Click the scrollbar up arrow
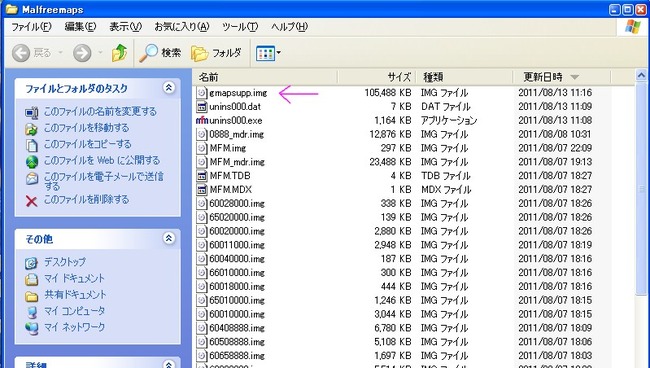Image resolution: width=650 pixels, height=368 pixels. 641,75
